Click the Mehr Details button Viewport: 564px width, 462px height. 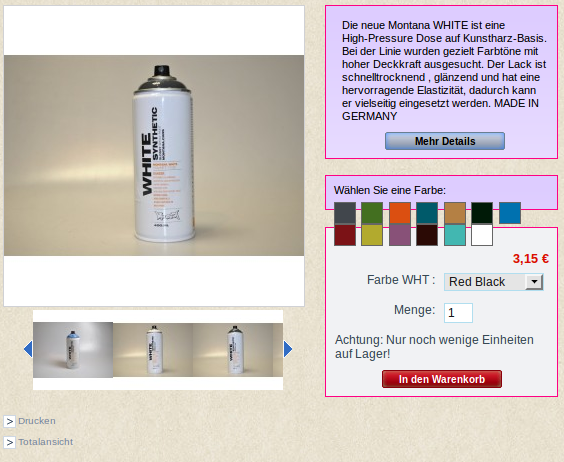click(445, 141)
